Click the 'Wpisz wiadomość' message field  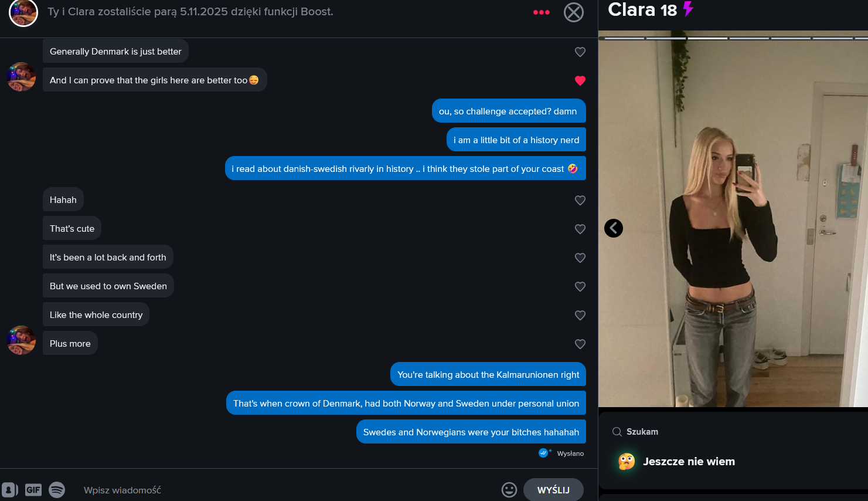click(x=287, y=490)
